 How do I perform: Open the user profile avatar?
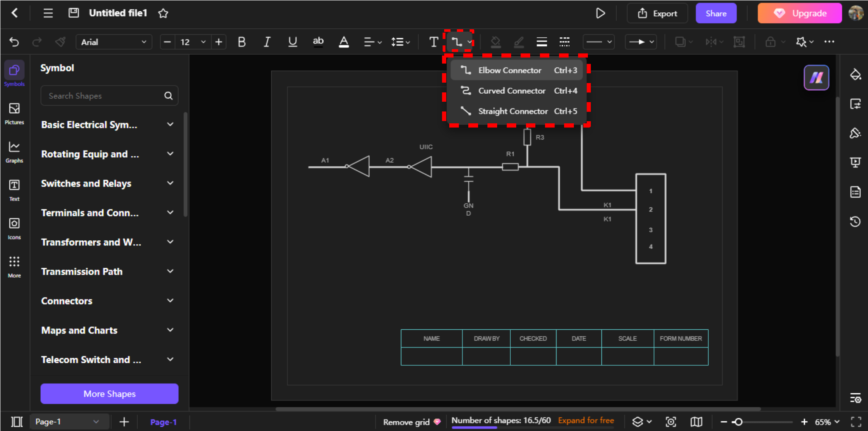tap(856, 13)
